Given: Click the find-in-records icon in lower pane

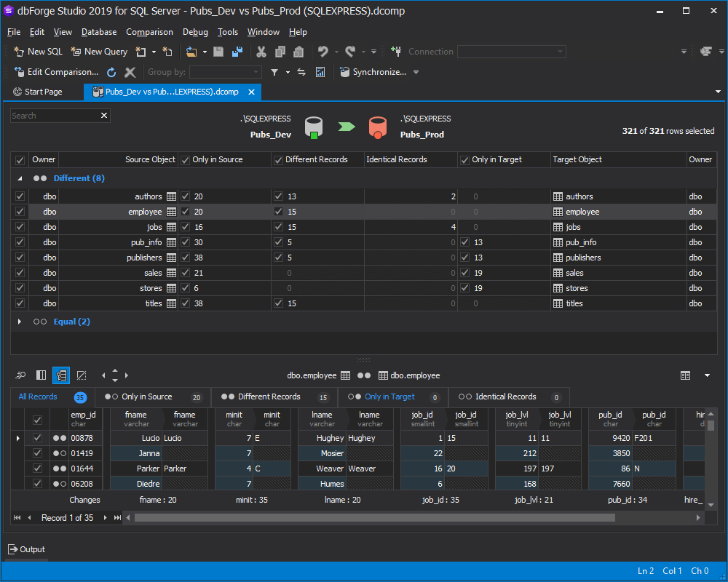Looking at the screenshot, I should click(x=20, y=375).
